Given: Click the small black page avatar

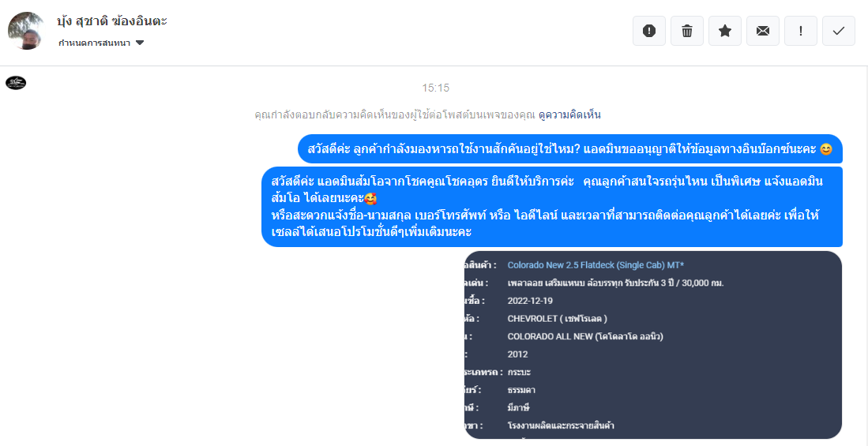Looking at the screenshot, I should click(x=16, y=83).
